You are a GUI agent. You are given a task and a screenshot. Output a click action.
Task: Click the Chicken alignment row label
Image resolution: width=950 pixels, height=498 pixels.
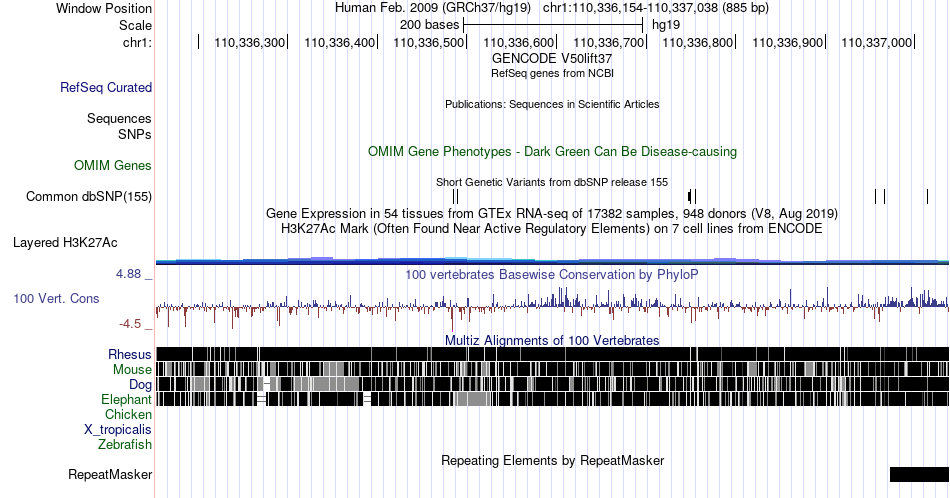[128, 414]
